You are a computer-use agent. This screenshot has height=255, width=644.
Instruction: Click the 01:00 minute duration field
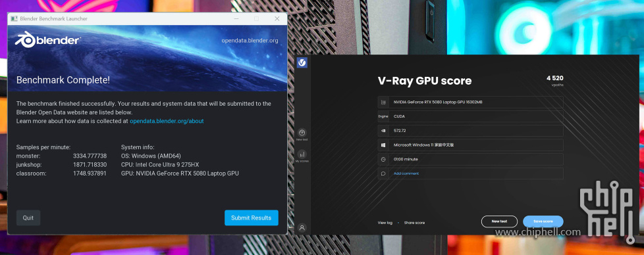pyautogui.click(x=471, y=159)
